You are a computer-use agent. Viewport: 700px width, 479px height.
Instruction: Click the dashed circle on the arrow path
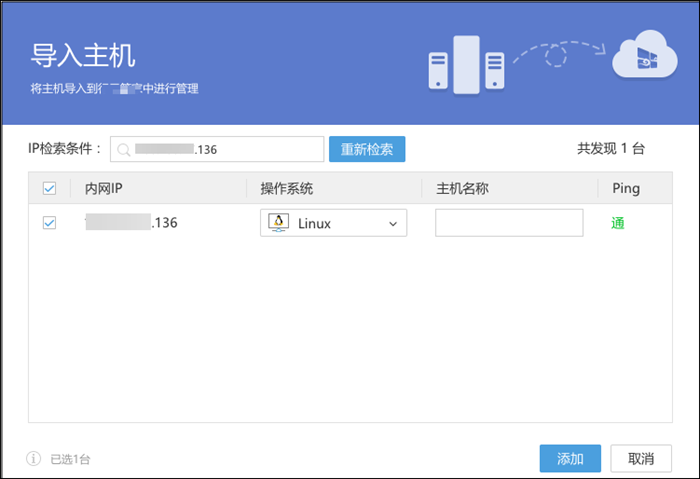555,56
